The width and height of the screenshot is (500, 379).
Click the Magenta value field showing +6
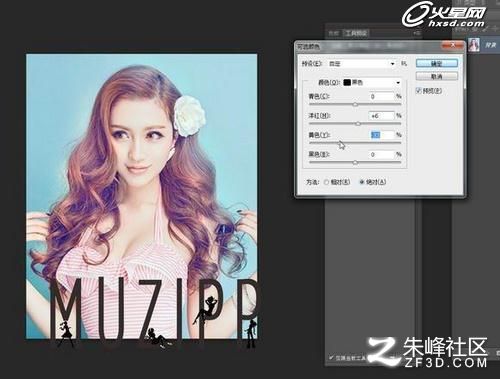pos(381,116)
